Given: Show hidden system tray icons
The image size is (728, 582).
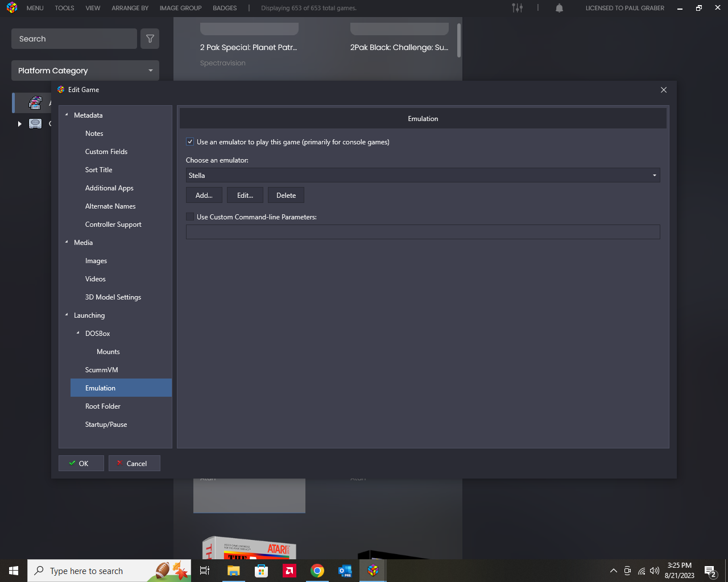Looking at the screenshot, I should pos(613,571).
